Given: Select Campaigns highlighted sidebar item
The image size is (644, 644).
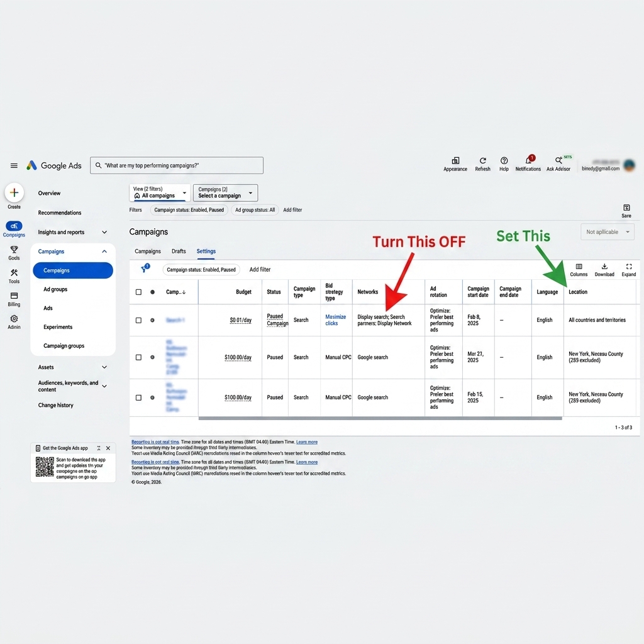Looking at the screenshot, I should coord(73,270).
